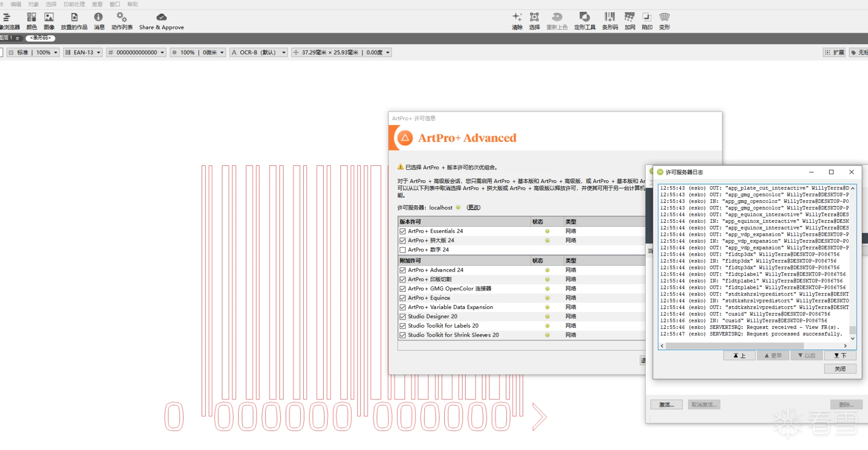Click the 以后 (later) log button
The image size is (868, 450).
(807, 356)
